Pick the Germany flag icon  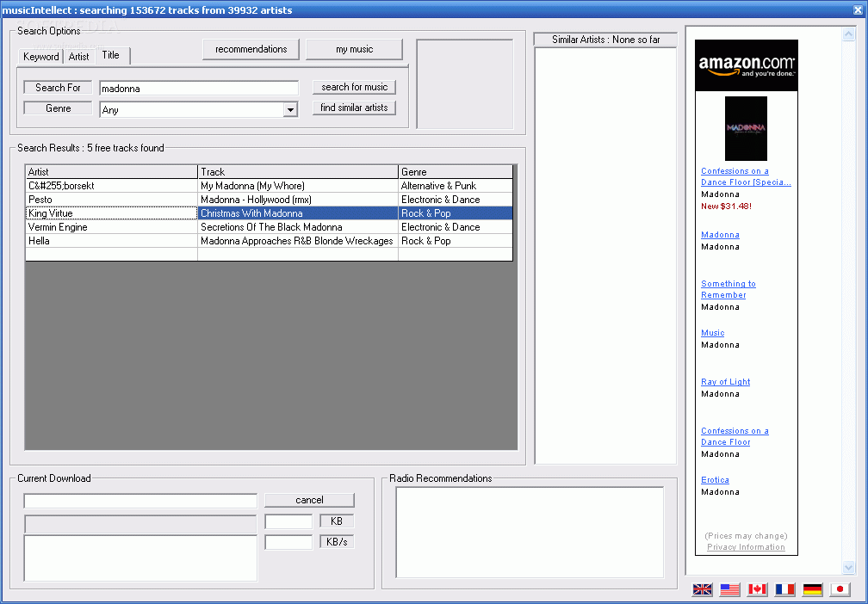[x=813, y=589]
